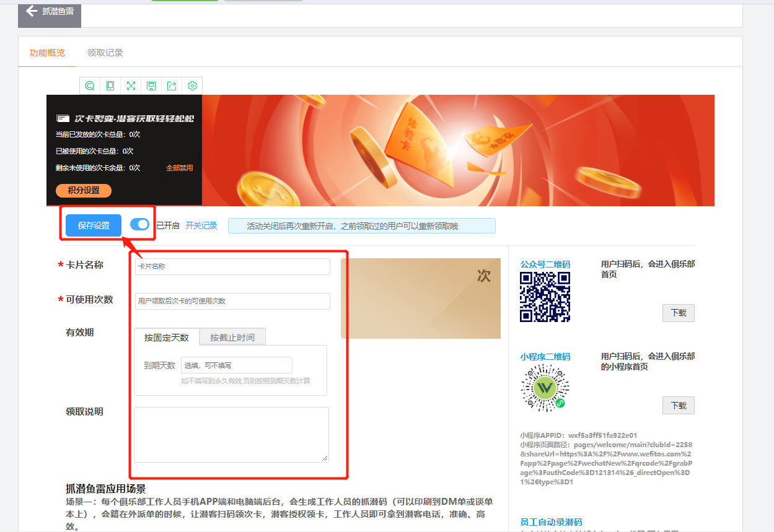The height and width of the screenshot is (532, 774).
Task: Click the tablet device icon in toolbar
Action: click(110, 86)
